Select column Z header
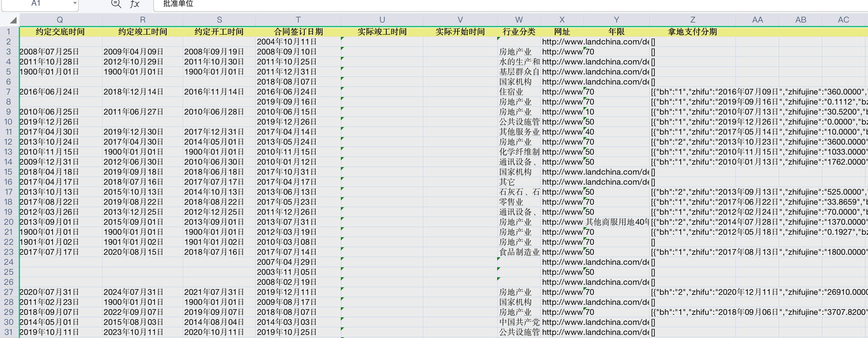Image resolution: width=868 pixels, height=338 pixels. point(693,20)
